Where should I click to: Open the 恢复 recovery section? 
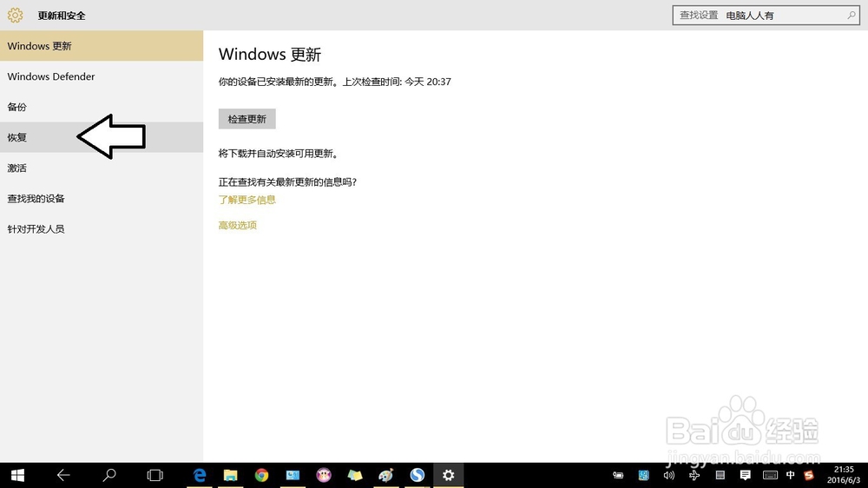coord(102,137)
